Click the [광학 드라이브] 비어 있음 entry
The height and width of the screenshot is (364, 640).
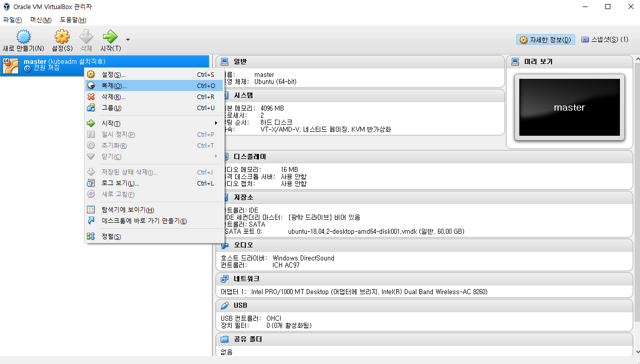click(x=324, y=218)
